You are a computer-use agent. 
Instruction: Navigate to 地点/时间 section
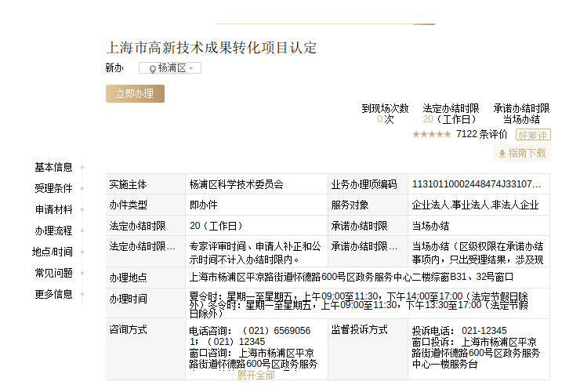click(x=53, y=252)
